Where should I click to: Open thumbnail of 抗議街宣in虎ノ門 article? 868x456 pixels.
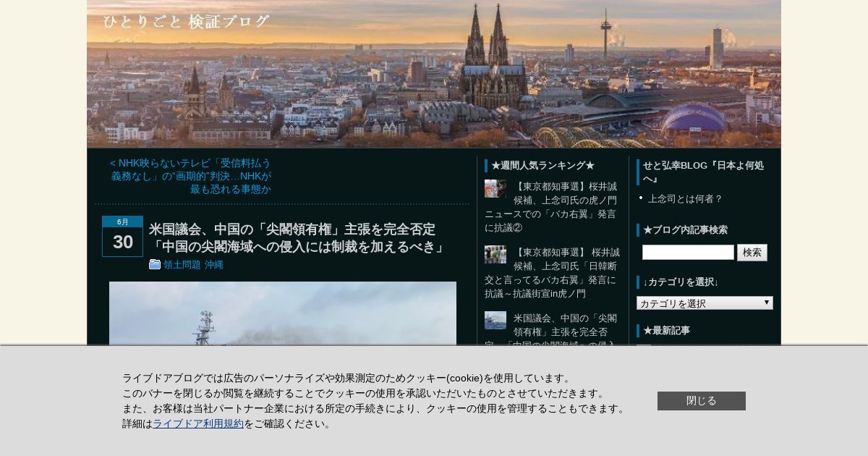495,254
